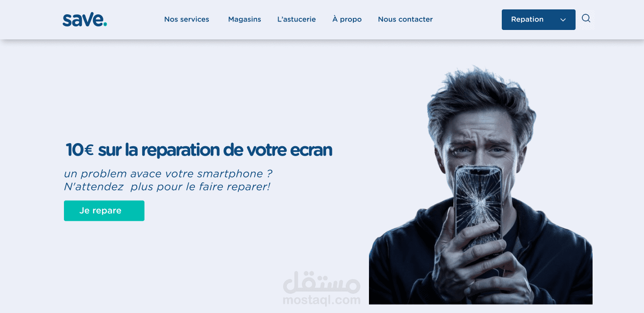
Task: Click the mostaql.com watermark text
Action: (322, 300)
